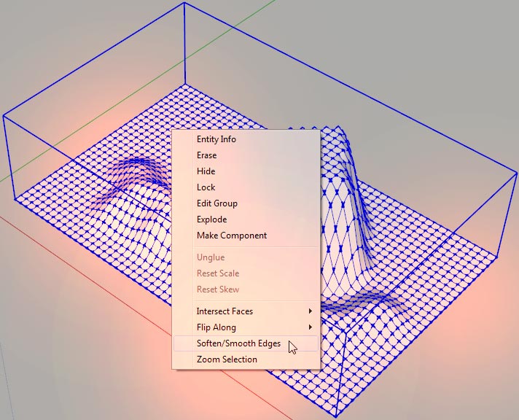
Task: Open Entity Info from context menu
Action: click(246, 139)
